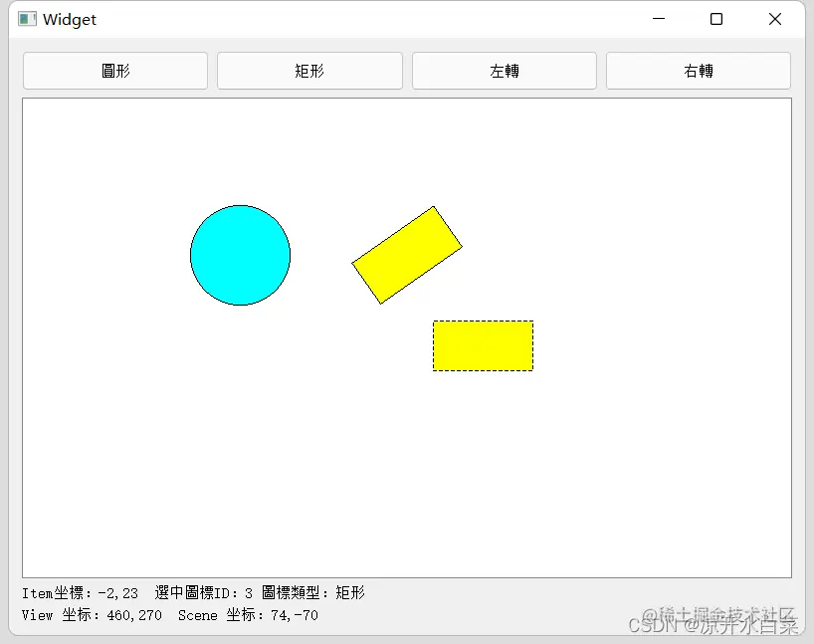The height and width of the screenshot is (644, 814).
Task: Click the 選中圖標ID status text
Action: [x=202, y=591]
